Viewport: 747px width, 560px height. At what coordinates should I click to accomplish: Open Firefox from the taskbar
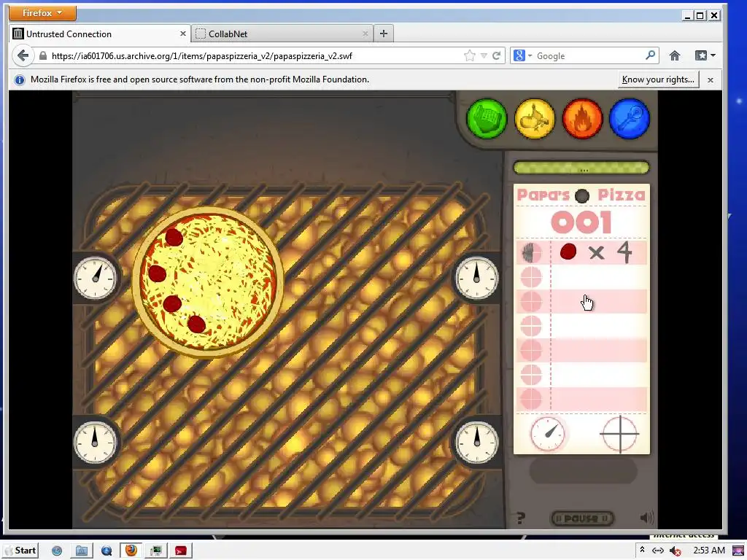click(x=131, y=551)
